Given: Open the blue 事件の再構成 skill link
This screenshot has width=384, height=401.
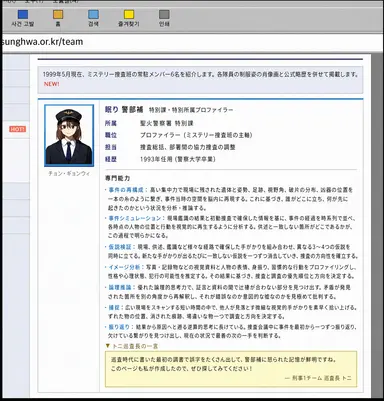Looking at the screenshot, I should click(126, 190).
